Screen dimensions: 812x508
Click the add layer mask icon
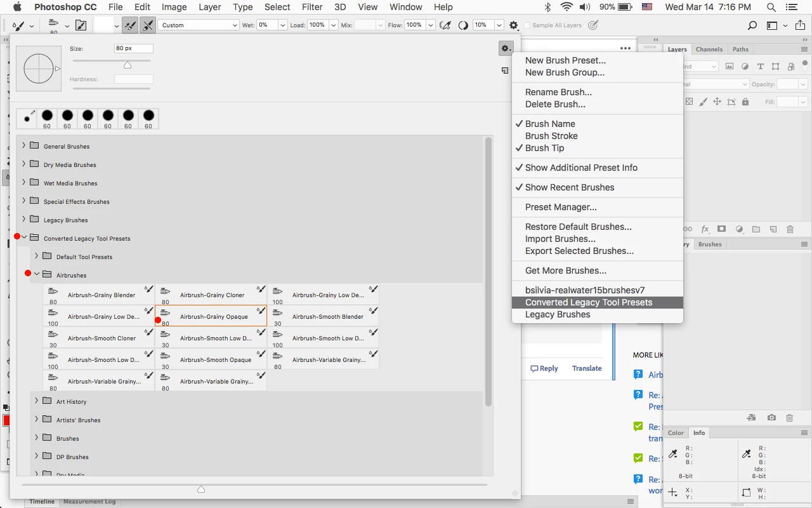722,229
